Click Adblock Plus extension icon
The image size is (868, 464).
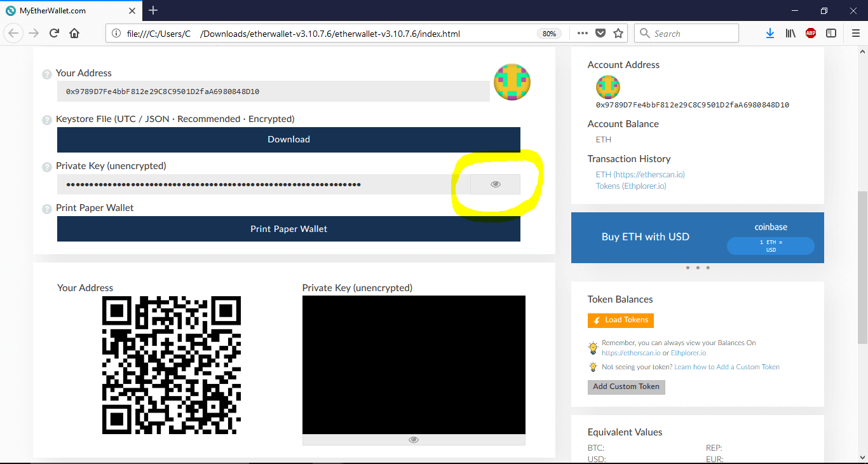coord(811,34)
